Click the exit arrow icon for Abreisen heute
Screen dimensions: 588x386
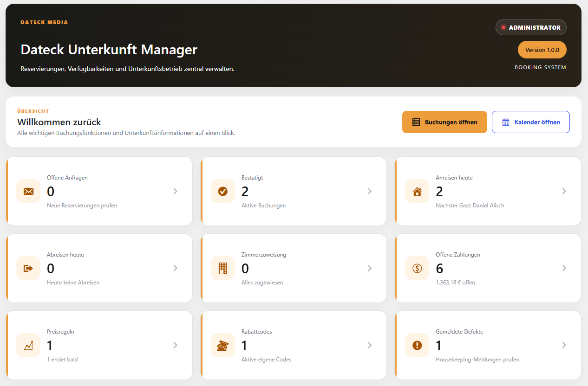[x=28, y=268]
